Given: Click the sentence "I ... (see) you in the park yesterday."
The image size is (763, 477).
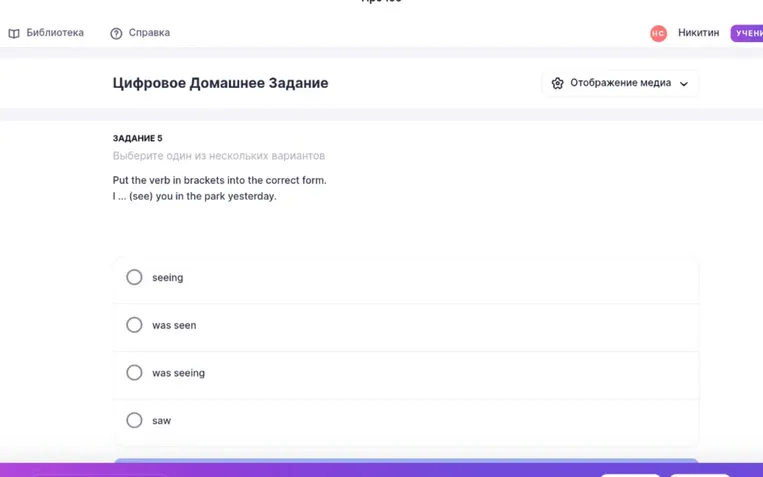Looking at the screenshot, I should pyautogui.click(x=194, y=196).
